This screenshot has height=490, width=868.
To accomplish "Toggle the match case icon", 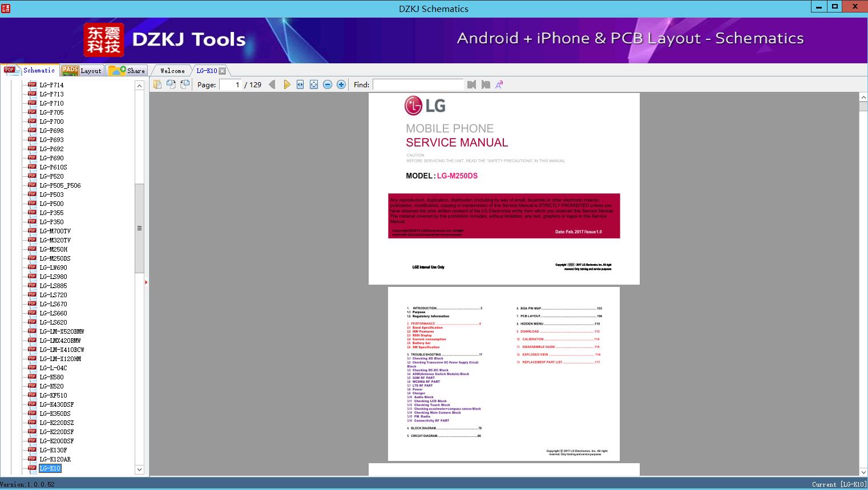I will click(x=499, y=84).
